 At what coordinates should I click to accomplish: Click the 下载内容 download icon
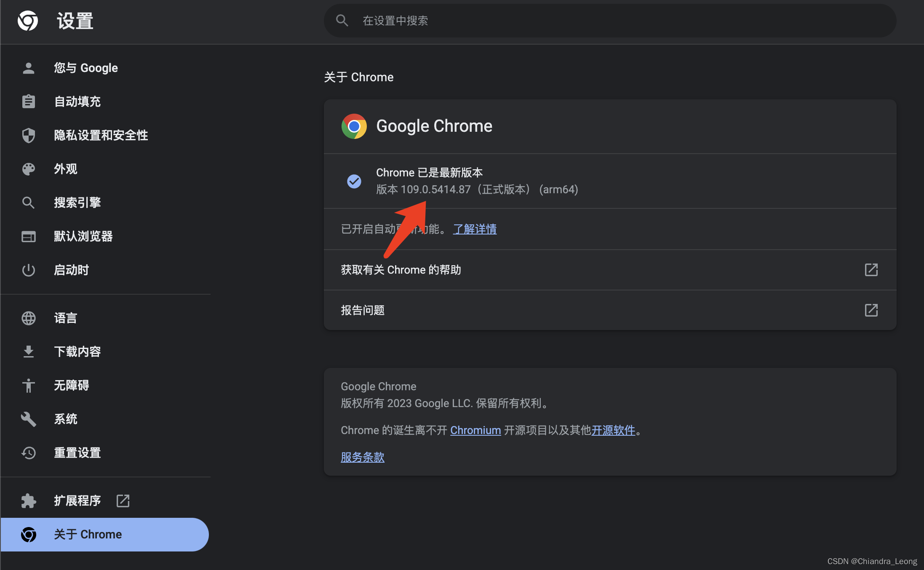click(x=28, y=352)
